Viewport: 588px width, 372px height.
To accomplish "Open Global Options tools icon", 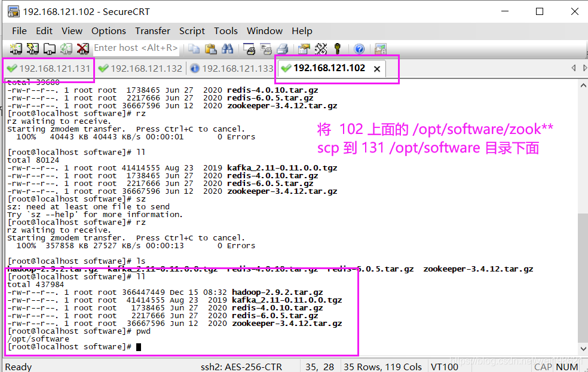I will pos(321,48).
